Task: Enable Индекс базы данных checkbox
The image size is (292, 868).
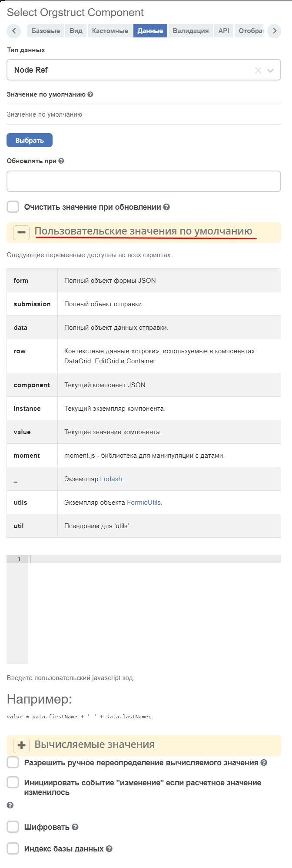Action: (13, 848)
